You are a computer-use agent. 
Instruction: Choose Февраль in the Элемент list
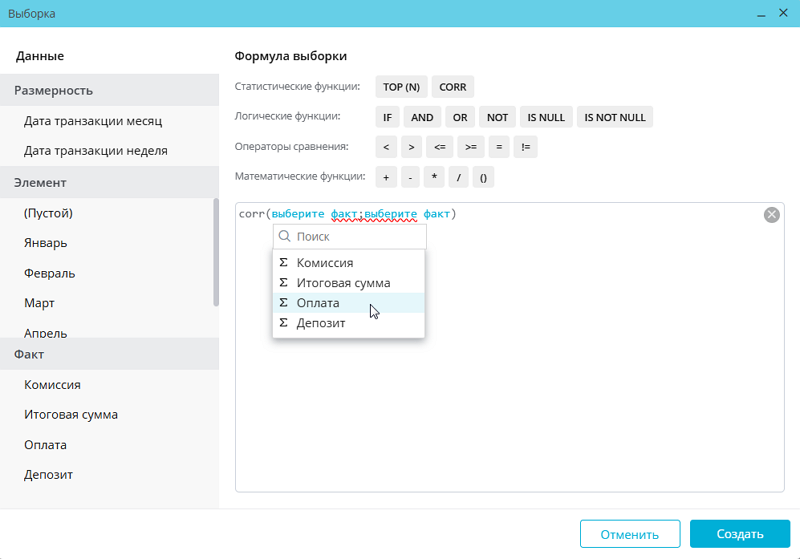pos(50,273)
